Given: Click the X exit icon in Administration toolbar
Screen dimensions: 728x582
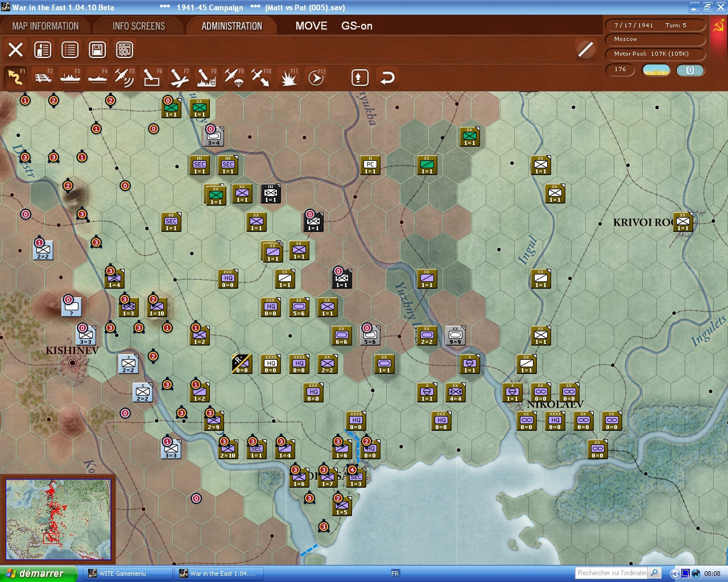Looking at the screenshot, I should point(15,50).
